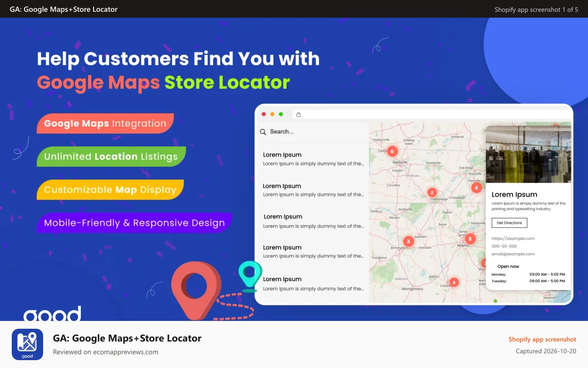Click the Unlimited Location Listings pill
The image size is (588, 368).
pos(111,157)
